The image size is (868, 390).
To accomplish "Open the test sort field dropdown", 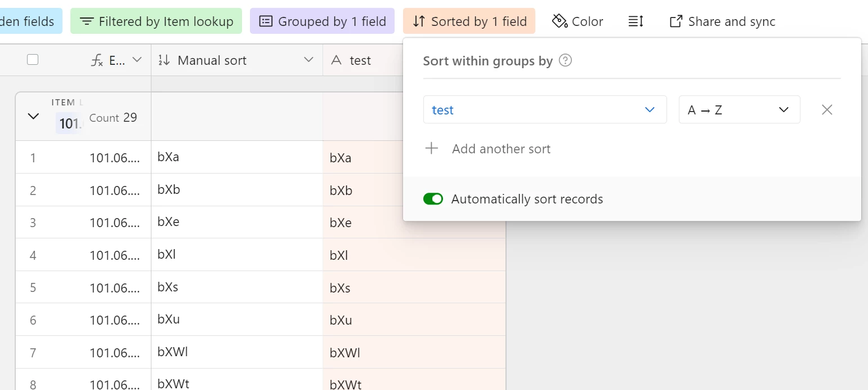I will click(x=544, y=110).
